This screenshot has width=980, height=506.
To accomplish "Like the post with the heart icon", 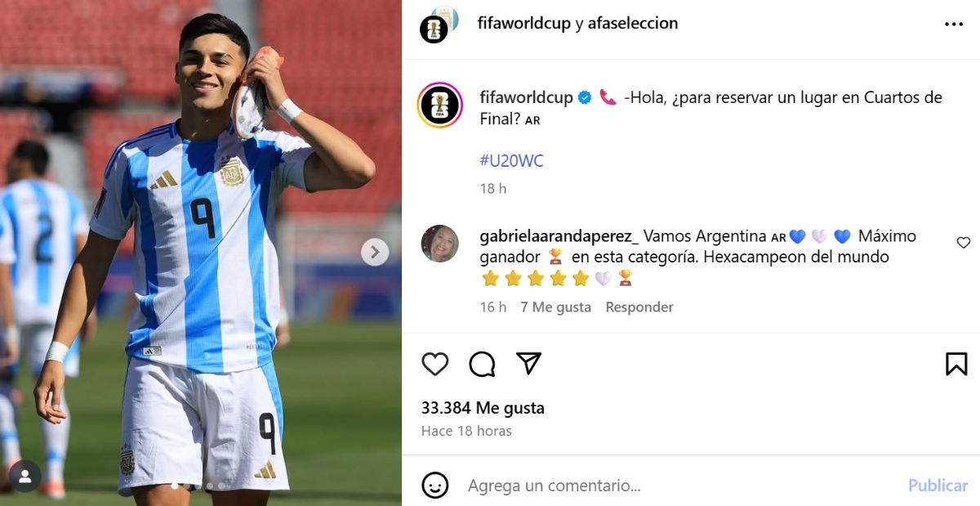I will coord(435,364).
